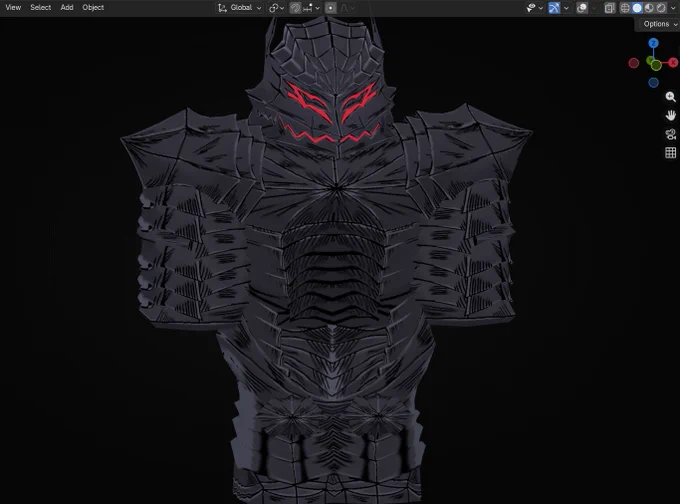Open the gizmo options dropdown arrow
This screenshot has height=504, width=680.
coord(566,8)
